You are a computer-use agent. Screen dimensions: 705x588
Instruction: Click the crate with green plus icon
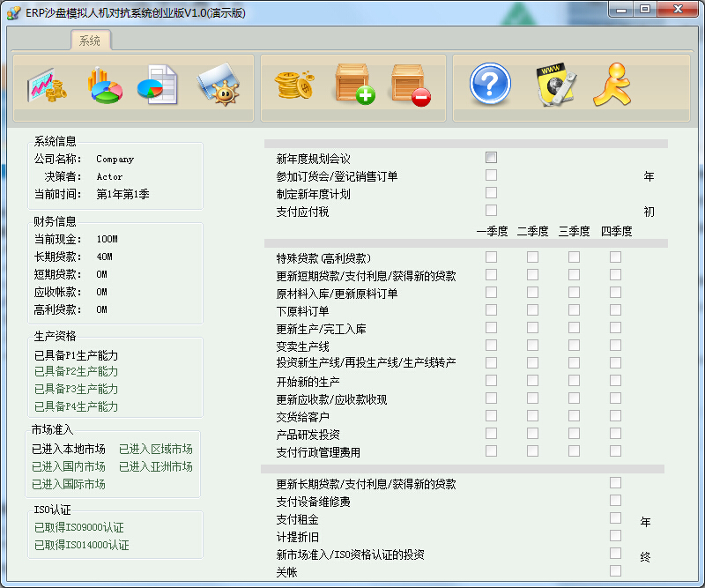(354, 86)
